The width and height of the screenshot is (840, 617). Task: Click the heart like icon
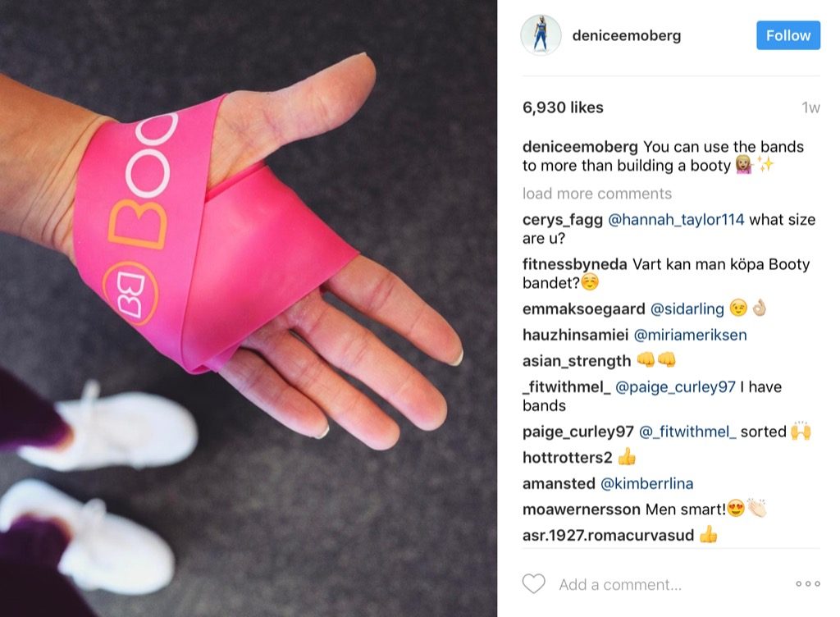pyautogui.click(x=533, y=584)
